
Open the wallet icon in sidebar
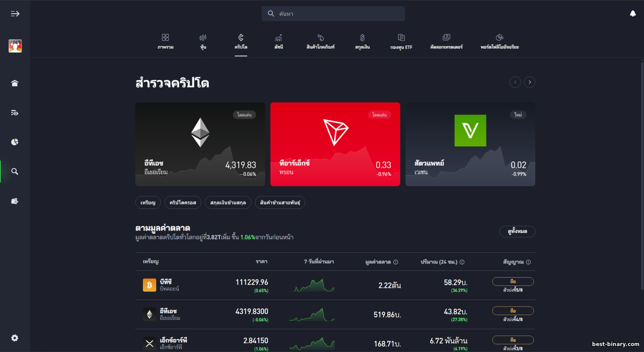[x=15, y=201]
